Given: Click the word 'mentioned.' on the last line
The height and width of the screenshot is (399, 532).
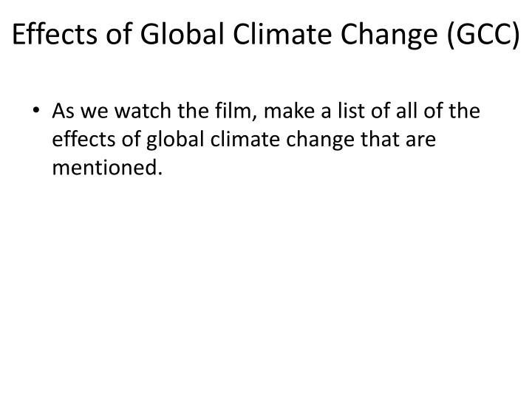Looking at the screenshot, I should click(x=107, y=168).
